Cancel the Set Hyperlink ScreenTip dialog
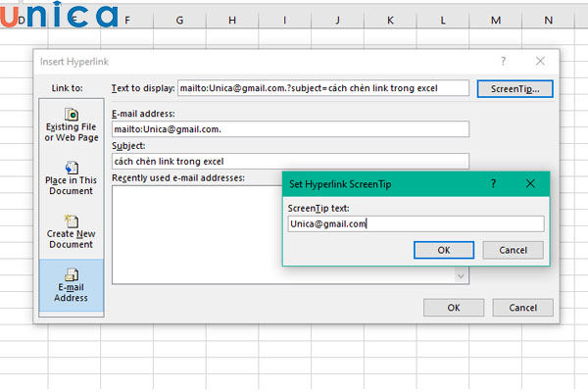 coord(513,250)
